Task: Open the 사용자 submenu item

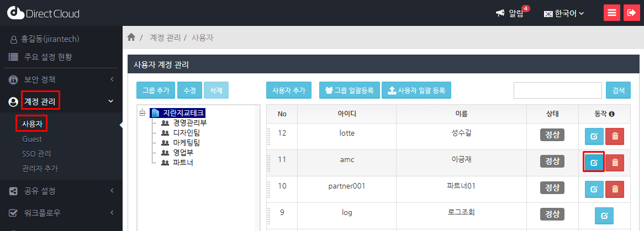Action: [x=31, y=124]
